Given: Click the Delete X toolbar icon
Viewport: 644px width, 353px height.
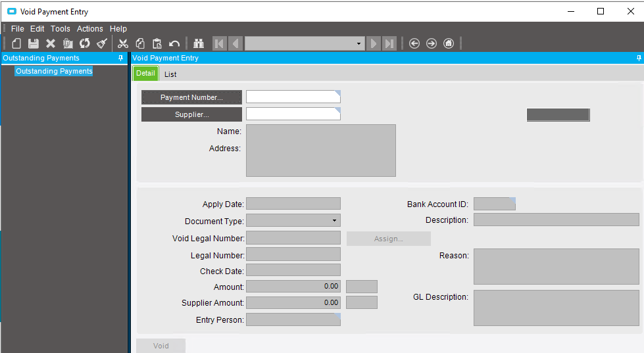Looking at the screenshot, I should click(51, 43).
